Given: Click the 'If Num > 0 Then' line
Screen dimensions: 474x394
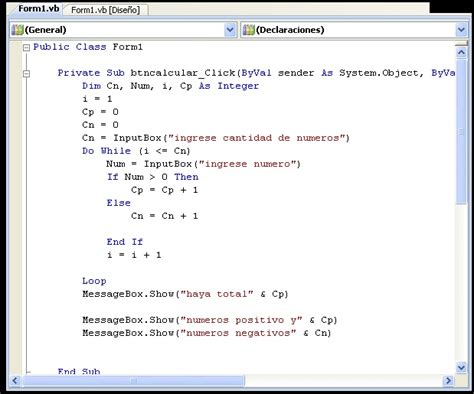Looking at the screenshot, I should 153,177.
